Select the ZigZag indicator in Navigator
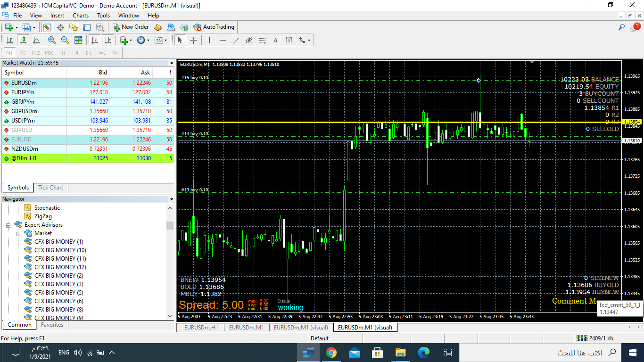644x362 pixels. [43, 216]
